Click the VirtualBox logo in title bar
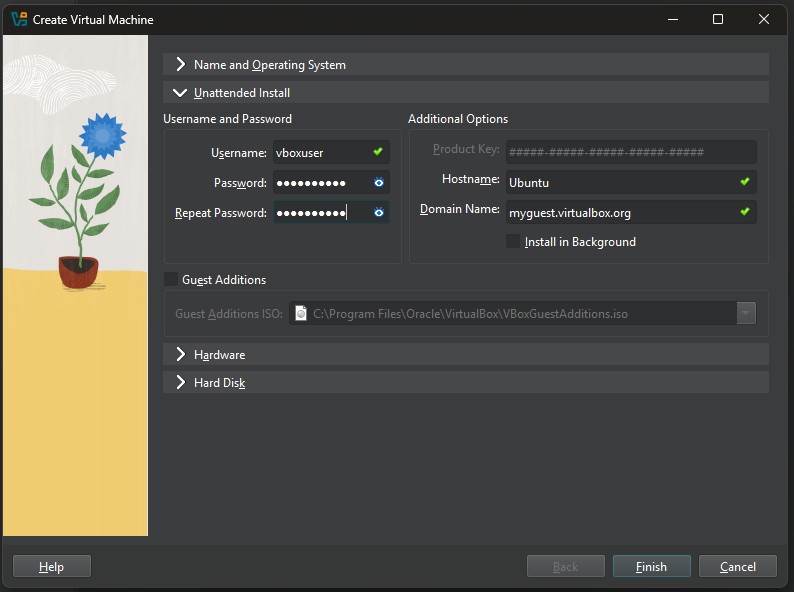 coord(18,19)
